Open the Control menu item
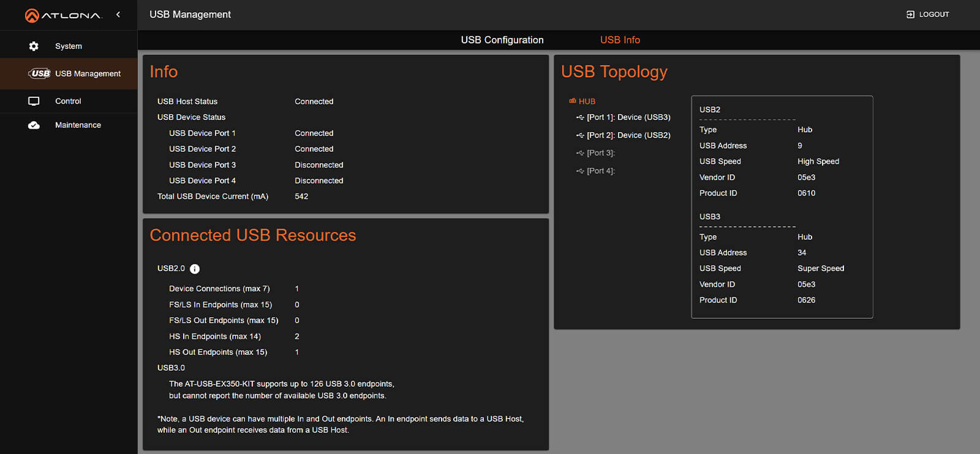Image resolution: width=980 pixels, height=454 pixels. [68, 101]
